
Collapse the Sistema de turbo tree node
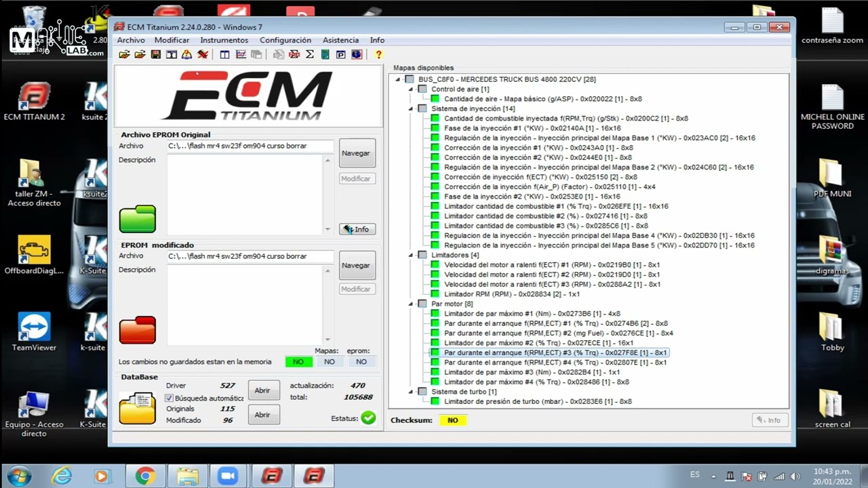(x=411, y=392)
